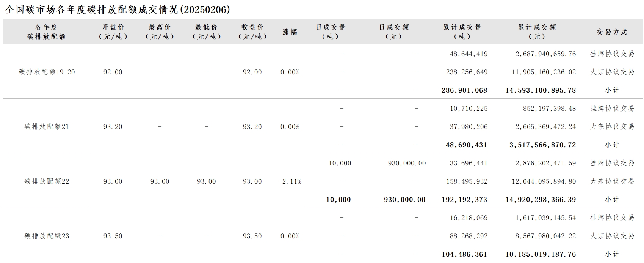This screenshot has width=644, height=263.
Task: Click the 开盘价 column header
Action: 113,32
